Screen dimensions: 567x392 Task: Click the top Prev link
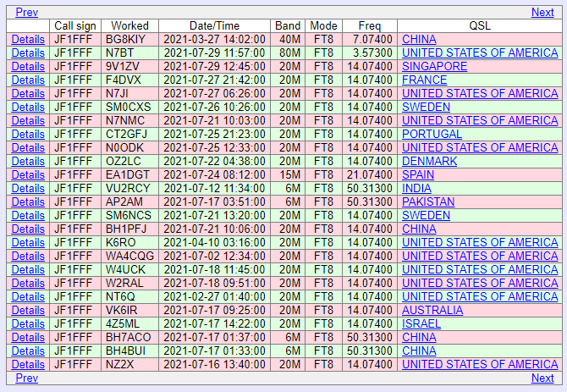pyautogui.click(x=27, y=13)
